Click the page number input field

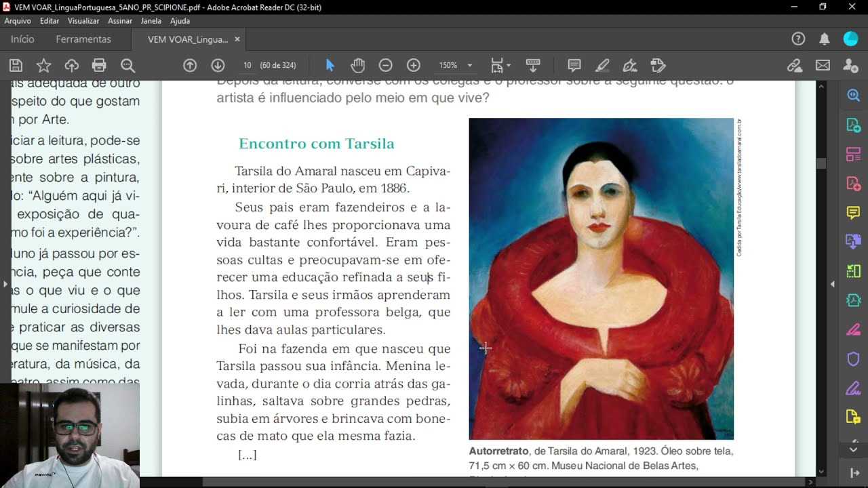click(248, 65)
